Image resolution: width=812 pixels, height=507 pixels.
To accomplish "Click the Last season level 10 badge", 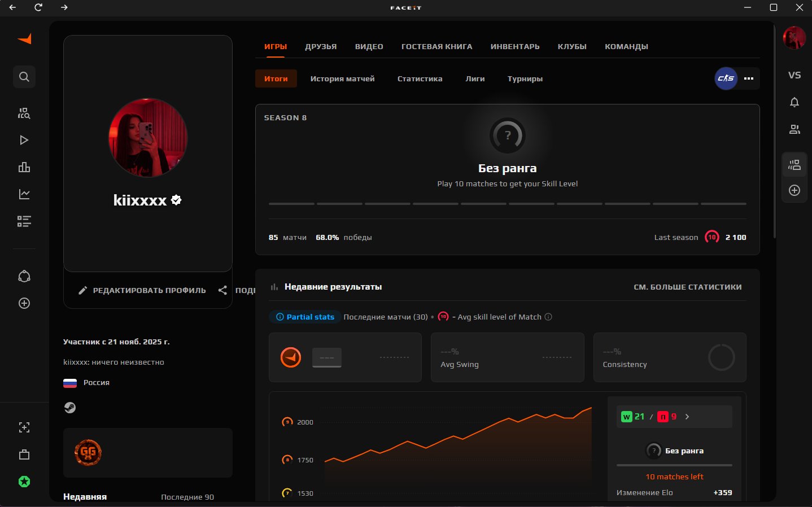I will pos(712,237).
